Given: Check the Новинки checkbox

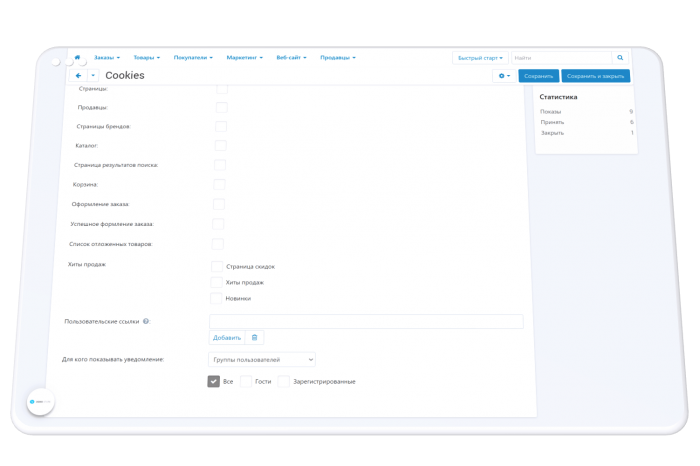Looking at the screenshot, I should tap(216, 298).
